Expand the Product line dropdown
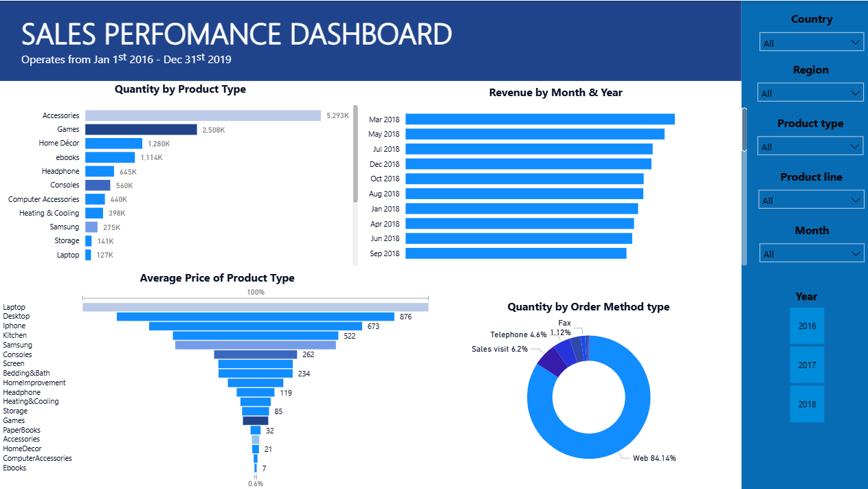Image resolution: width=868 pixels, height=489 pixels. pyautogui.click(x=811, y=200)
